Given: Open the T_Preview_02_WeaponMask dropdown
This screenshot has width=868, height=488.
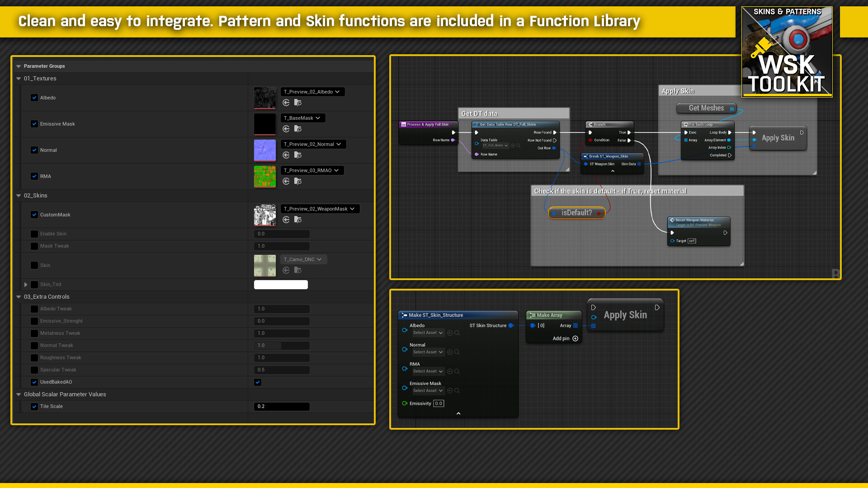Looking at the screenshot, I should point(320,209).
